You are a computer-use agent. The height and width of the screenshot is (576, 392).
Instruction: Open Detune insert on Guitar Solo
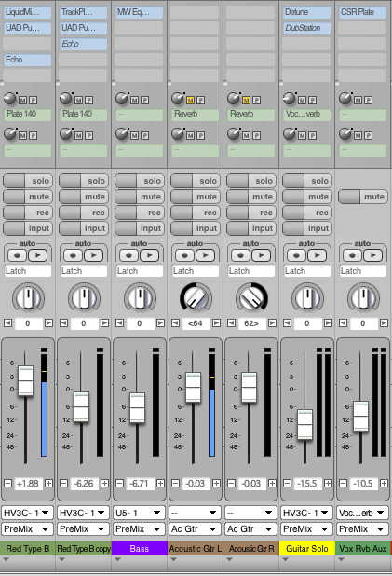coord(306,12)
